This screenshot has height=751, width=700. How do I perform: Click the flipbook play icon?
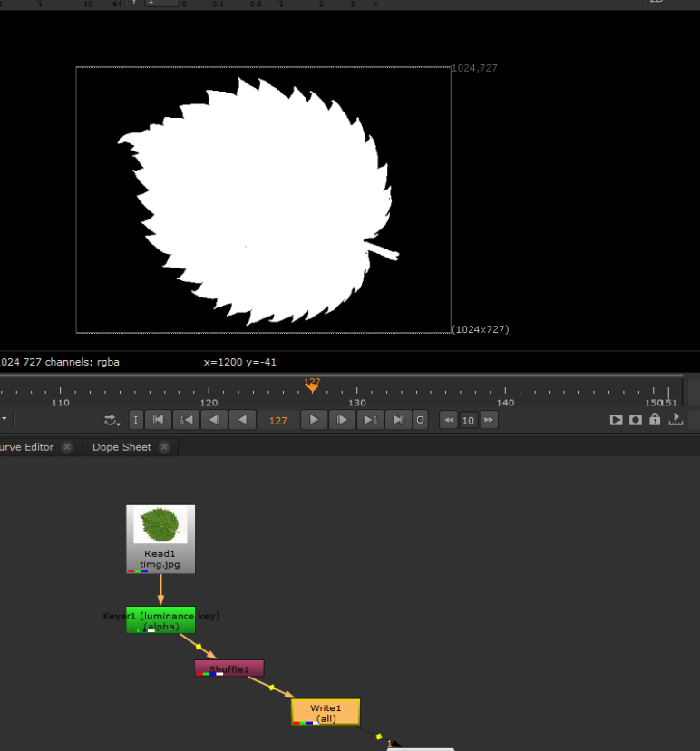617,420
